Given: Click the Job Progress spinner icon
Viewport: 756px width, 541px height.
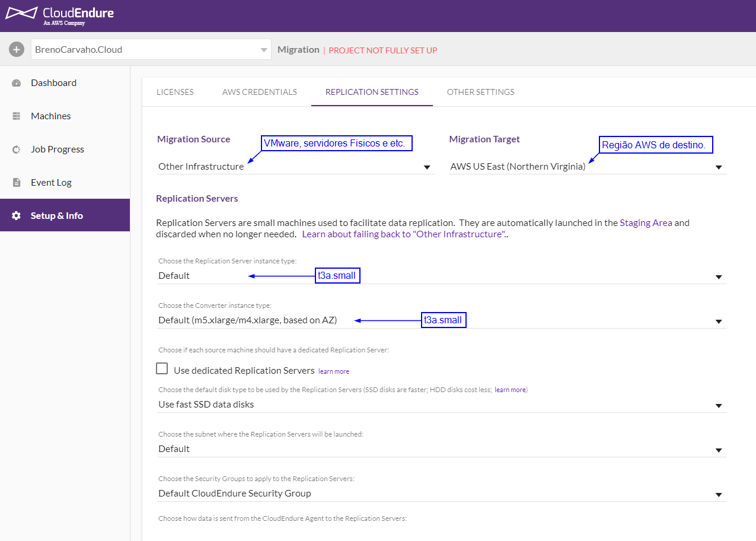Looking at the screenshot, I should click(x=17, y=149).
